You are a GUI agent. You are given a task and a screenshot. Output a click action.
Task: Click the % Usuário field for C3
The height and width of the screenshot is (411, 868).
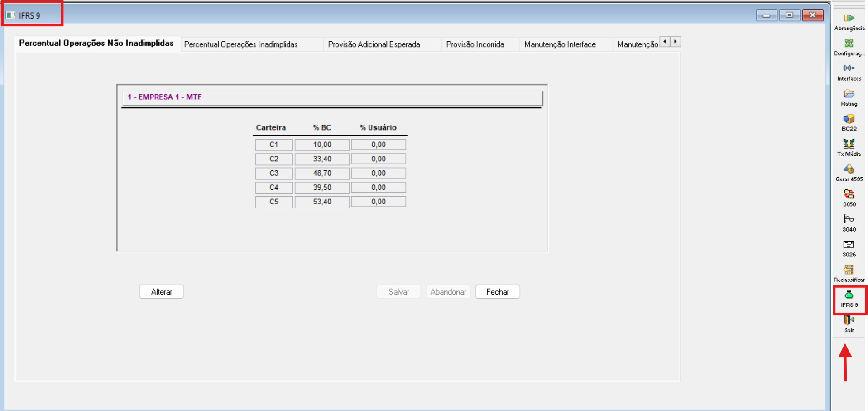tap(379, 173)
